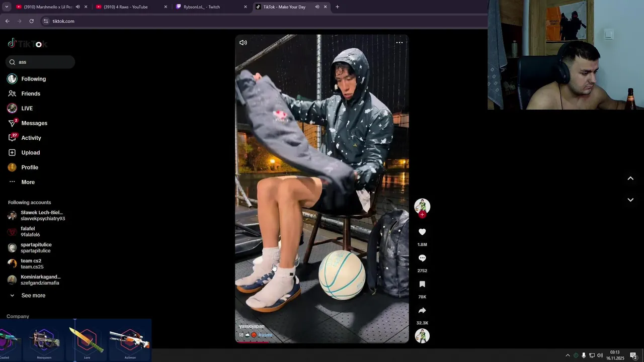Viewport: 644px width, 362px height.
Task: Click Upload in the sidebar
Action: [30, 152]
